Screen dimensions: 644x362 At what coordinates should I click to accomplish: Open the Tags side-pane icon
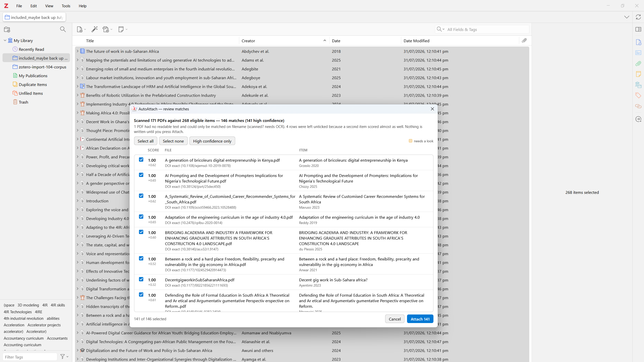coord(638,96)
